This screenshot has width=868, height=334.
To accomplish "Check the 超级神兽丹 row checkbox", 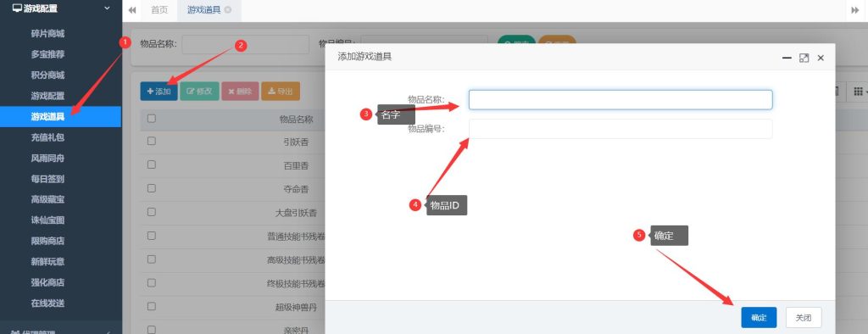I will point(152,306).
